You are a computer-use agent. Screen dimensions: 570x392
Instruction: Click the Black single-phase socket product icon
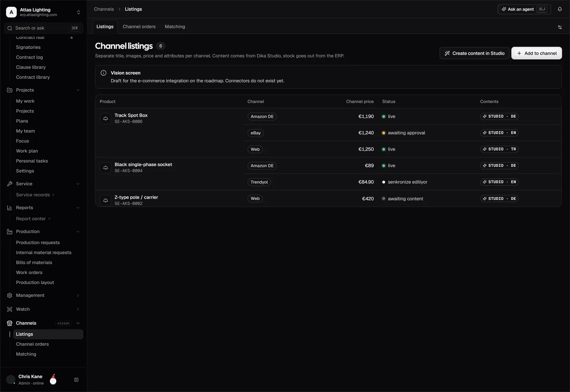pyautogui.click(x=105, y=167)
